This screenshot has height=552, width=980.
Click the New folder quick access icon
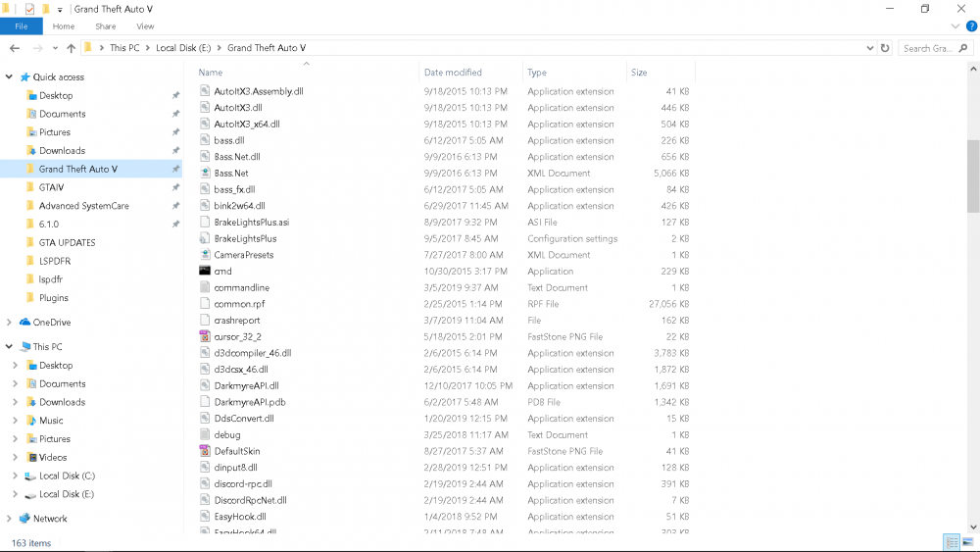46,9
